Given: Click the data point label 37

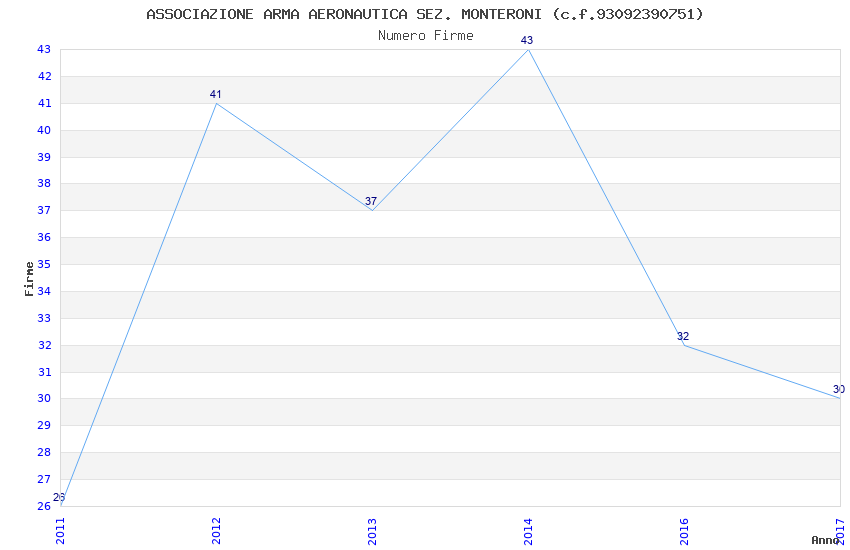Looking at the screenshot, I should pyautogui.click(x=371, y=201).
